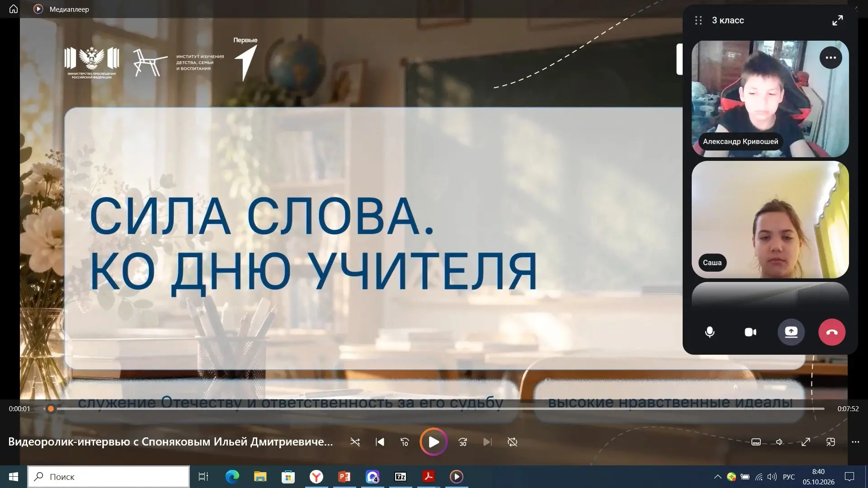Toggle camera in 3 класс call
The height and width of the screenshot is (488, 868).
point(750,332)
